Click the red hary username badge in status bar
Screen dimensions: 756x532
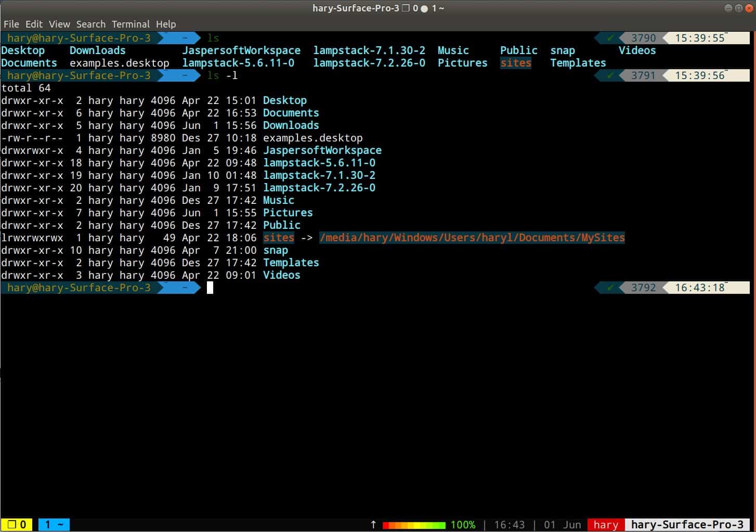[x=606, y=525]
